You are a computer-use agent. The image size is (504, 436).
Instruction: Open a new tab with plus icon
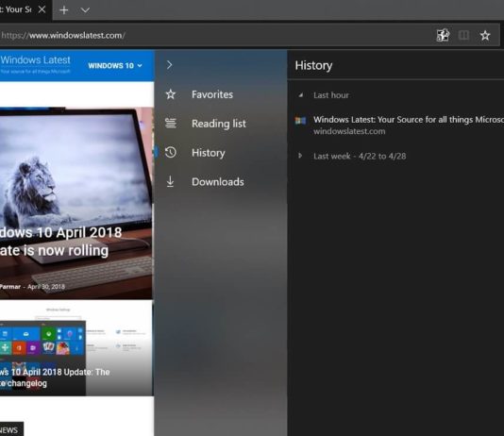pos(64,10)
